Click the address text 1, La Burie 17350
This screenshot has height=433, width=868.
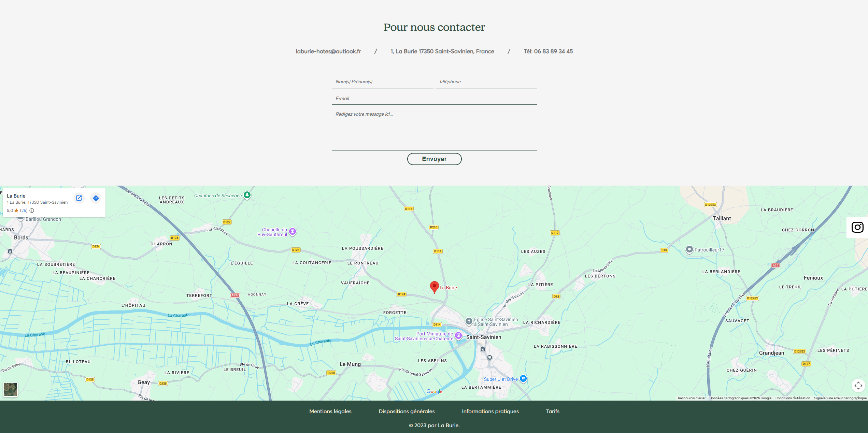click(x=442, y=51)
